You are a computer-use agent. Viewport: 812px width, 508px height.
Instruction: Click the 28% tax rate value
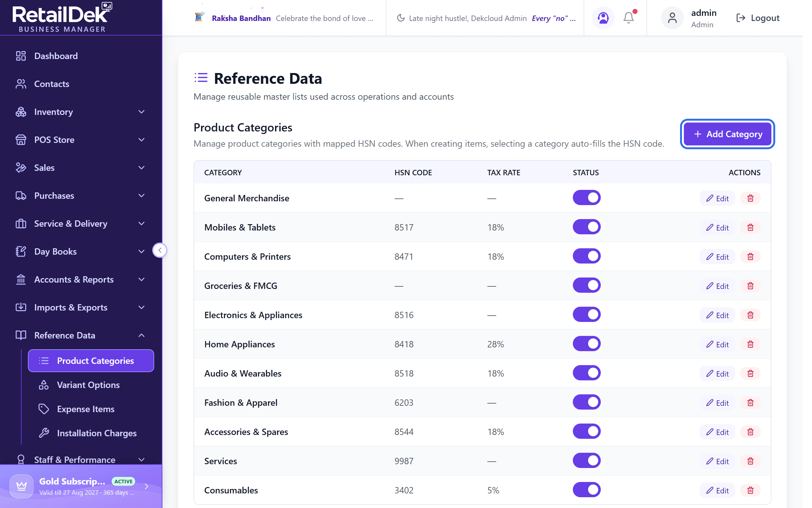click(495, 344)
